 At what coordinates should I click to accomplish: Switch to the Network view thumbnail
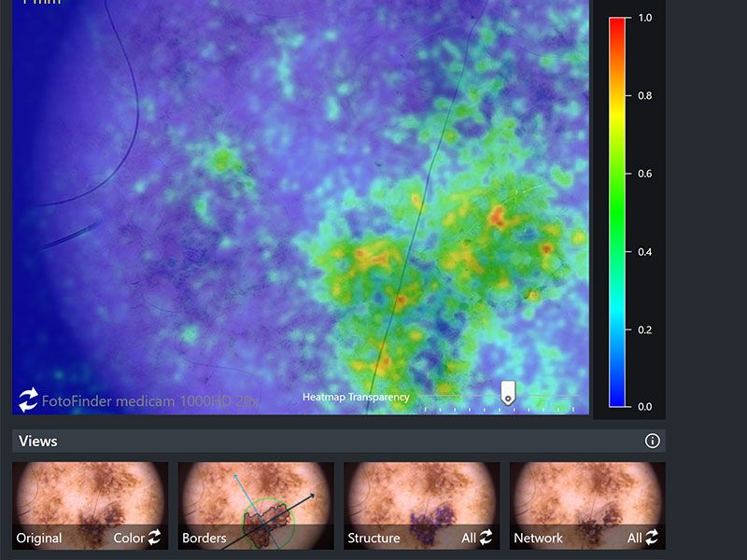[x=587, y=502]
